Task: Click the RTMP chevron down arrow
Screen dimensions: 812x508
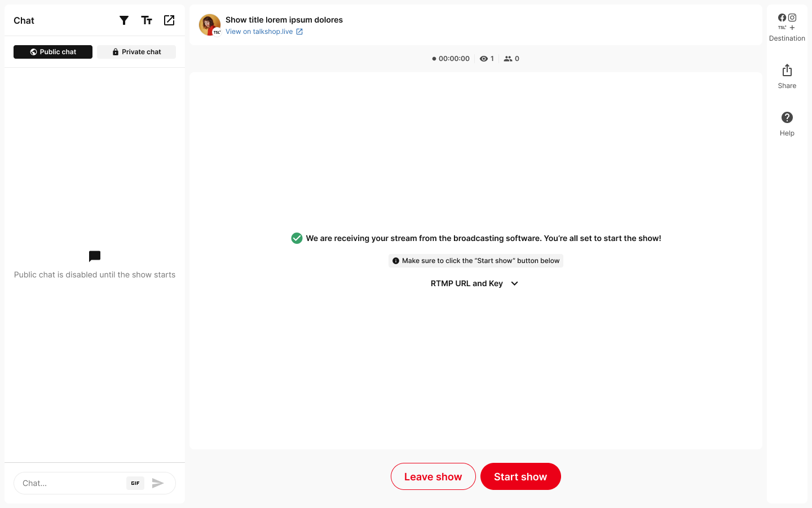Action: point(514,283)
